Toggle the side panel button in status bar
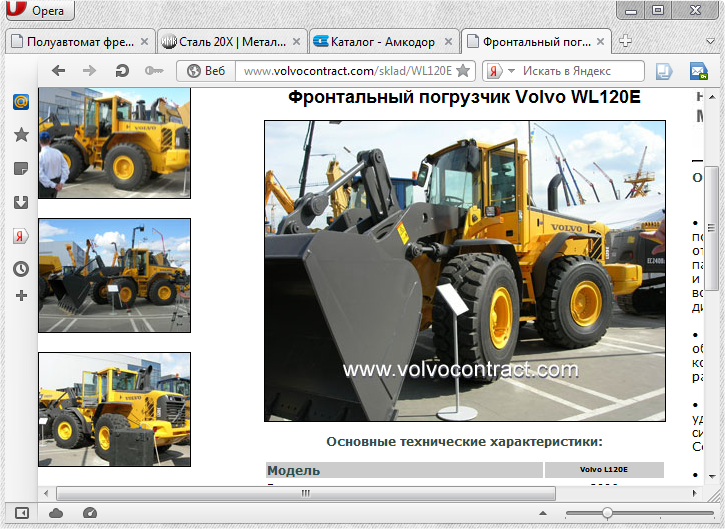The image size is (725, 529). pos(22,513)
